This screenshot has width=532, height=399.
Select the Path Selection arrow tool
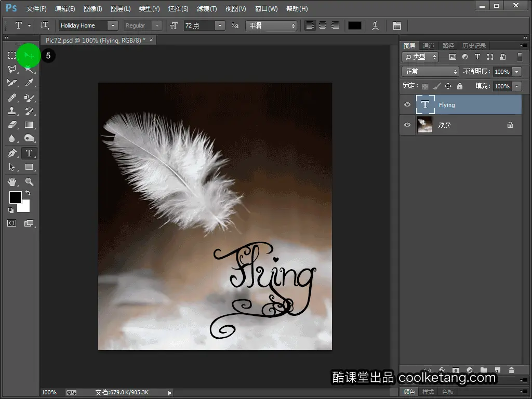pyautogui.click(x=12, y=167)
